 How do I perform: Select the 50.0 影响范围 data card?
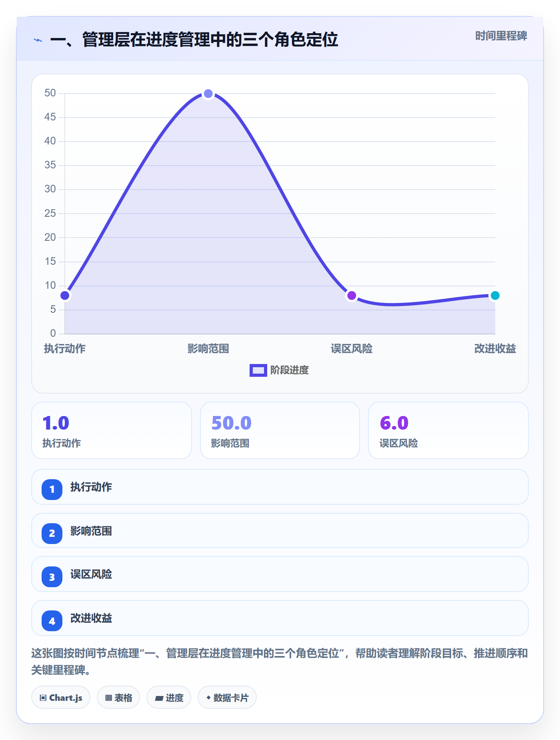(x=280, y=430)
